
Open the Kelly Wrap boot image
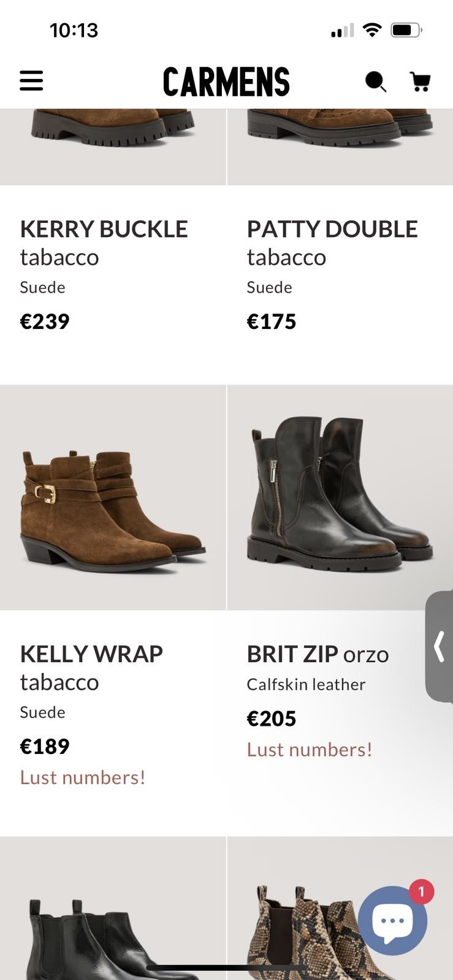point(113,497)
